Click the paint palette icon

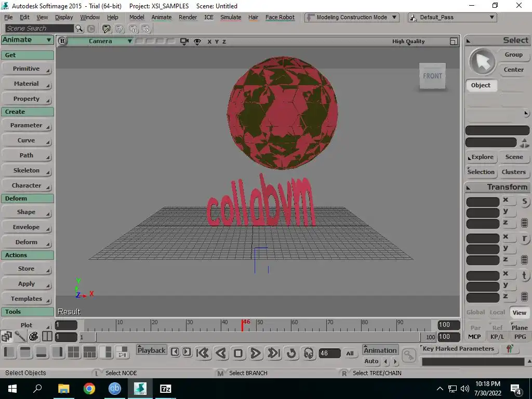coord(33,337)
